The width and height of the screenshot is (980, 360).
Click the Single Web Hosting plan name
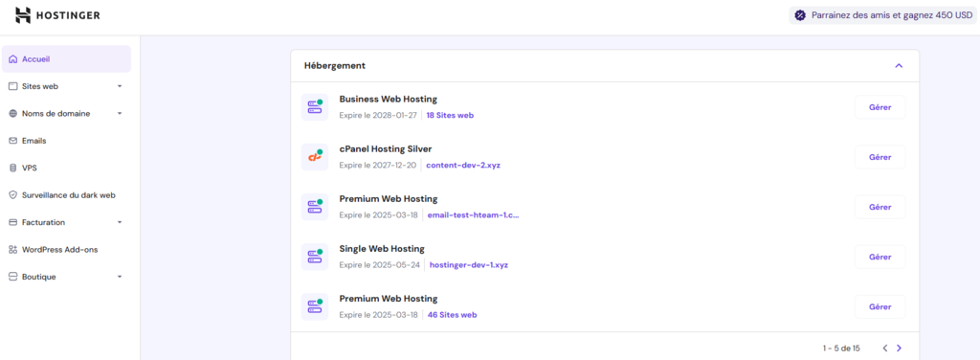click(382, 249)
